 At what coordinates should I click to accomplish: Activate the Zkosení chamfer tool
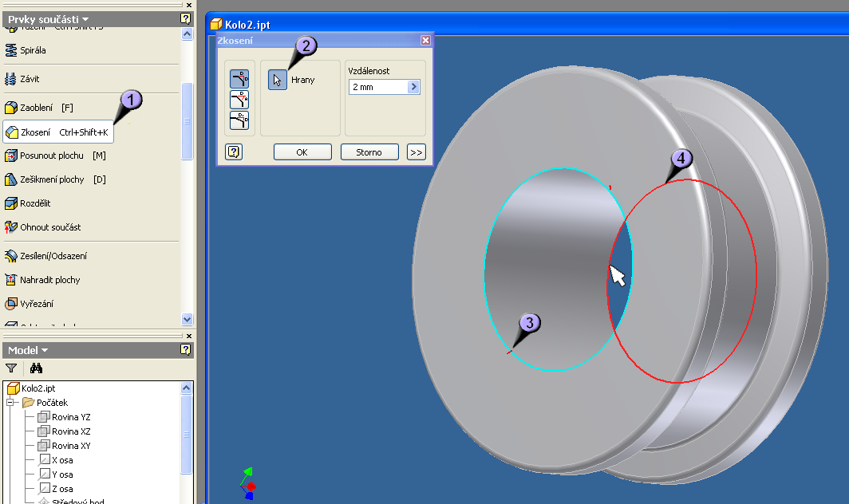(x=58, y=132)
